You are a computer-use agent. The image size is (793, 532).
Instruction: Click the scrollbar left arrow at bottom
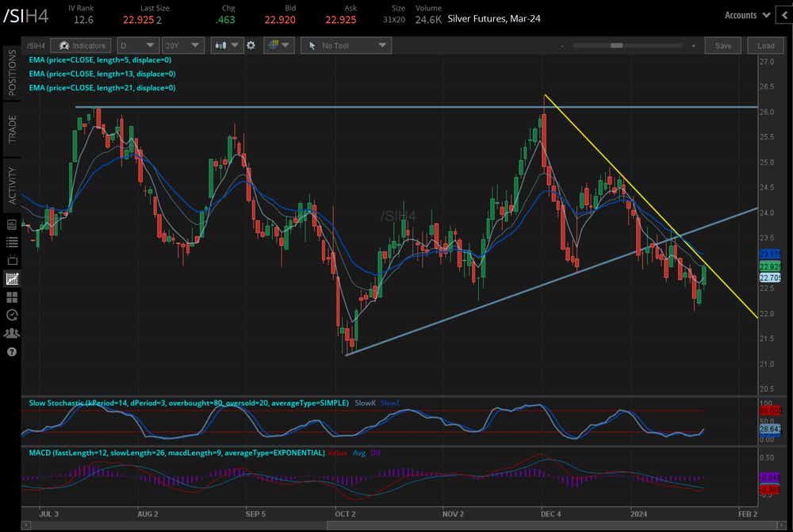tap(25, 526)
